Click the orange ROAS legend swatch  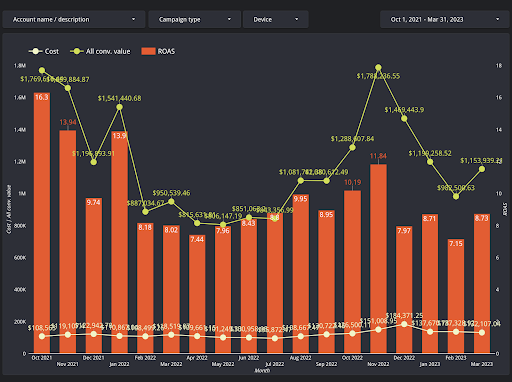click(x=148, y=51)
